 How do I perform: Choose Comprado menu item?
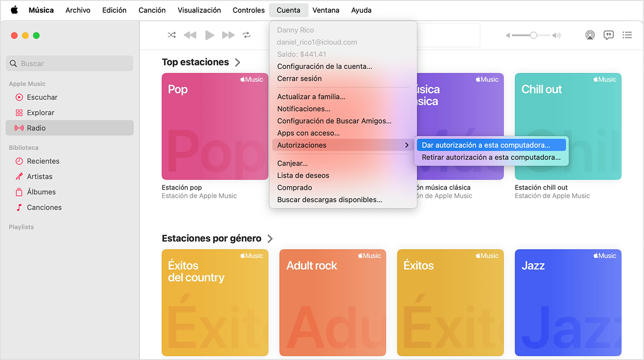pyautogui.click(x=343, y=187)
